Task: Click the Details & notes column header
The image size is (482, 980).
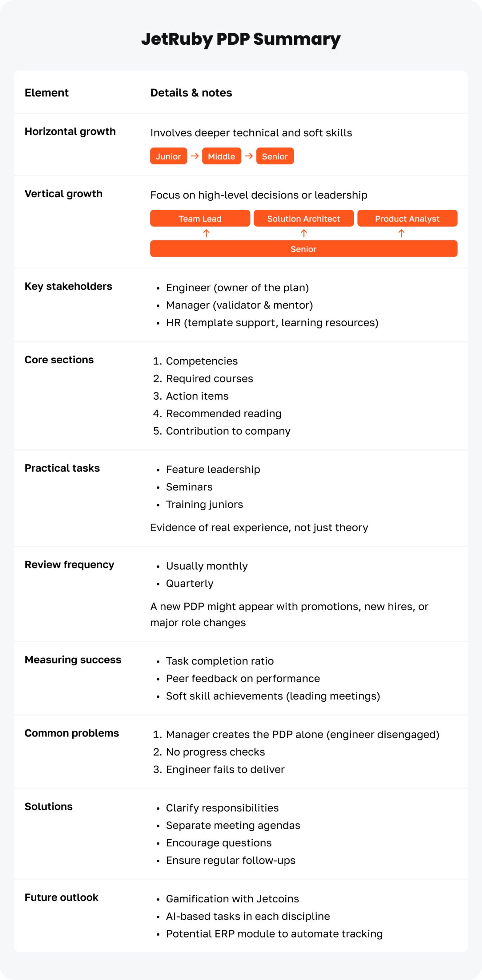Action: 191,93
